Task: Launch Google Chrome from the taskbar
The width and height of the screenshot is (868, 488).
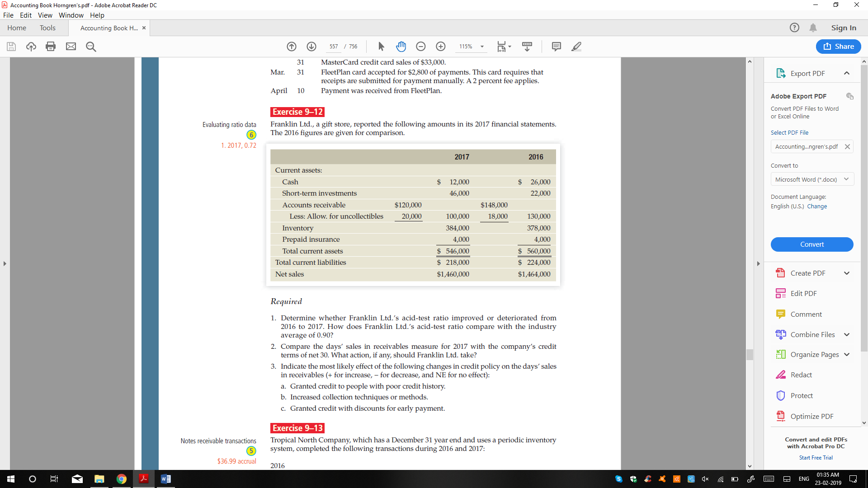Action: (x=121, y=479)
